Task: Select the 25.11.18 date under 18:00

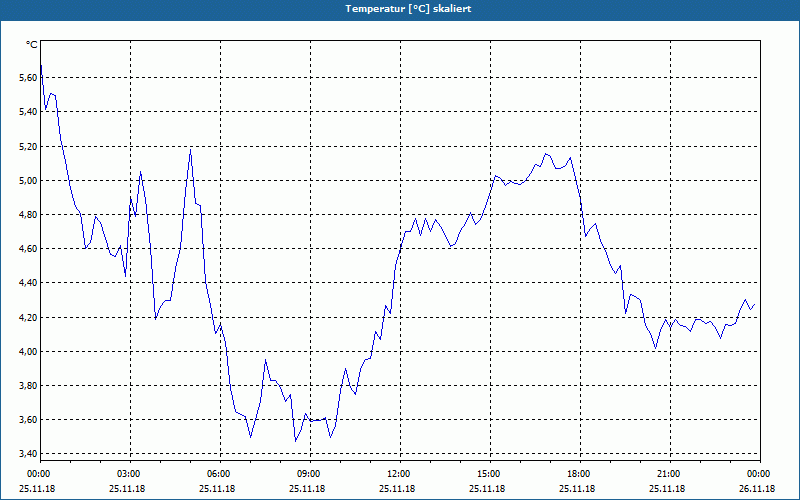Action: pos(577,489)
